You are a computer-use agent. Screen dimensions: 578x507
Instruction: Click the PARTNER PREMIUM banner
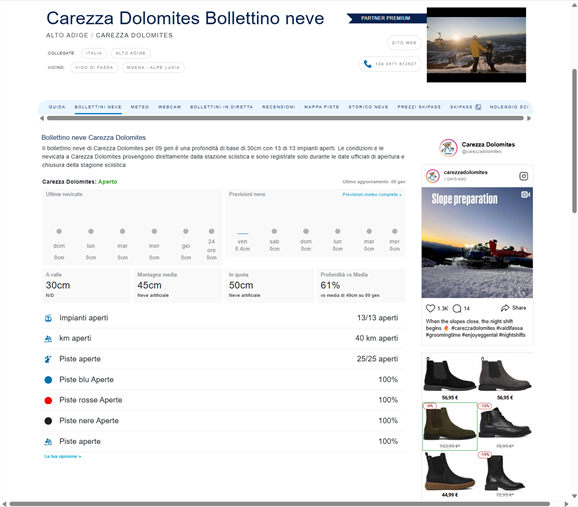[x=386, y=18]
